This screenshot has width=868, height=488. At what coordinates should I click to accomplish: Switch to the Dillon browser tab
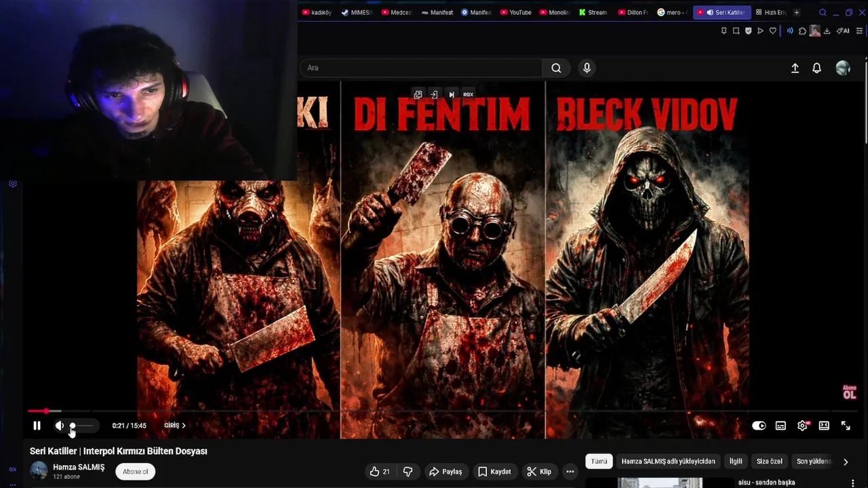(x=633, y=12)
